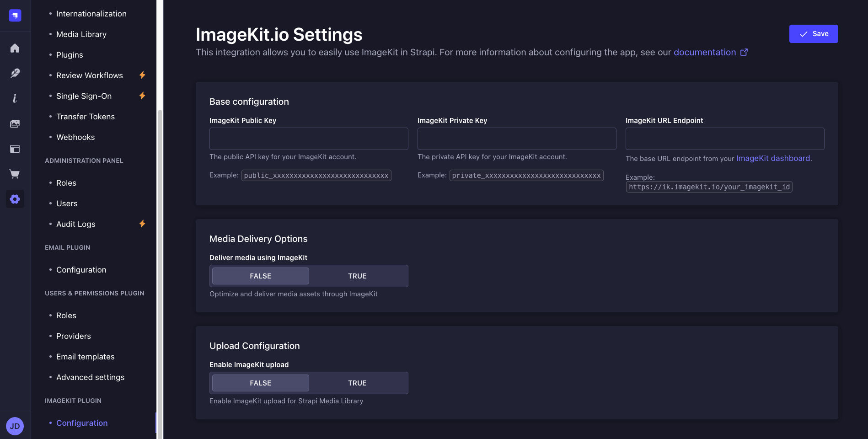Set Enable ImageKit upload to TRUE
The image size is (868, 439).
click(357, 383)
